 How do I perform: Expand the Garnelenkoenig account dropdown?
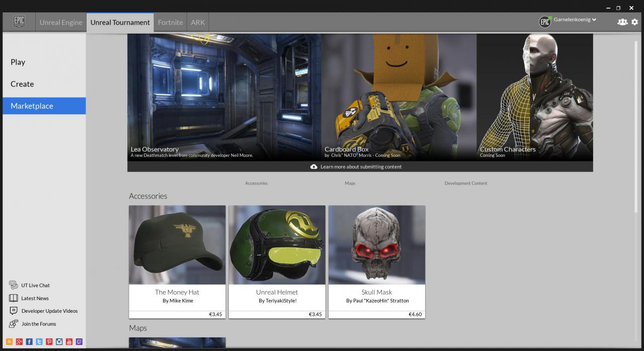(575, 20)
